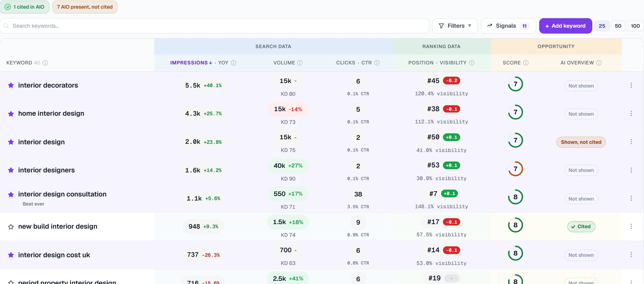Screen dimensions: 644x284
Task: Open row menu for interior design consultation
Action: (x=631, y=198)
